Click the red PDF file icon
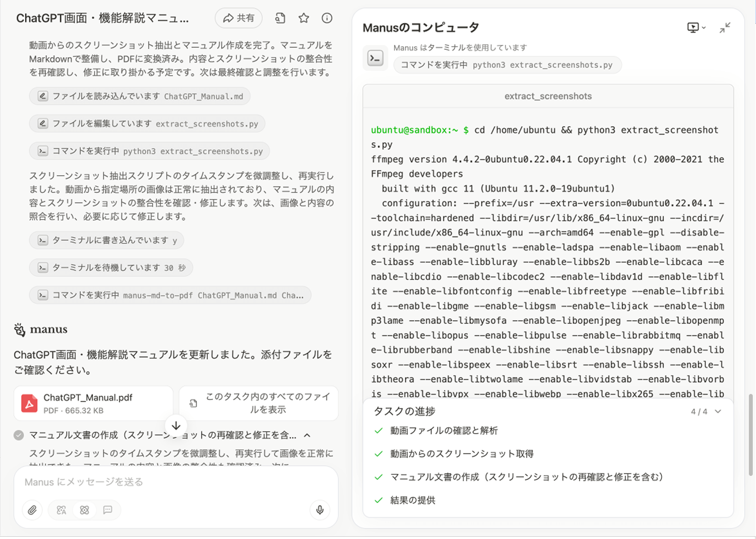Viewport: 756px width, 539px height. click(29, 403)
